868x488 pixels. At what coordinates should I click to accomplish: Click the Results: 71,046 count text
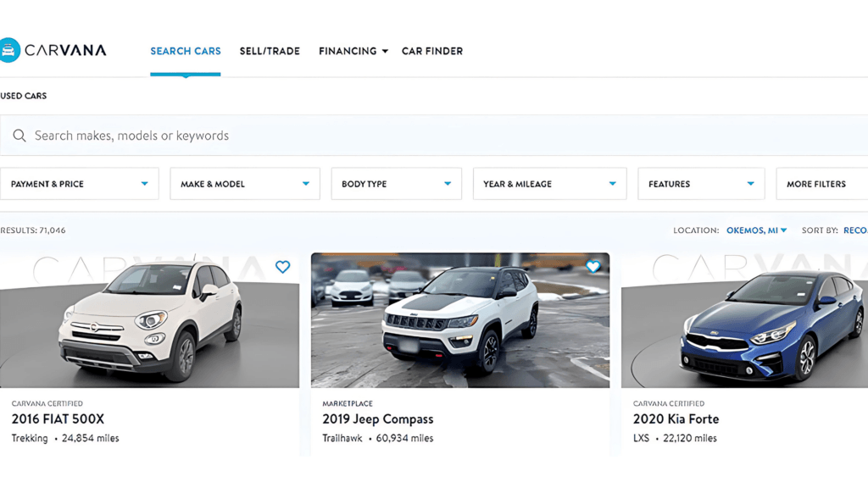click(33, 230)
